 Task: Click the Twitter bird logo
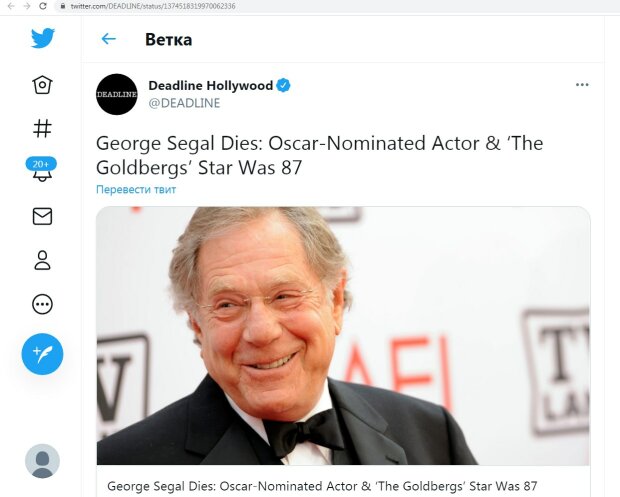pyautogui.click(x=43, y=38)
